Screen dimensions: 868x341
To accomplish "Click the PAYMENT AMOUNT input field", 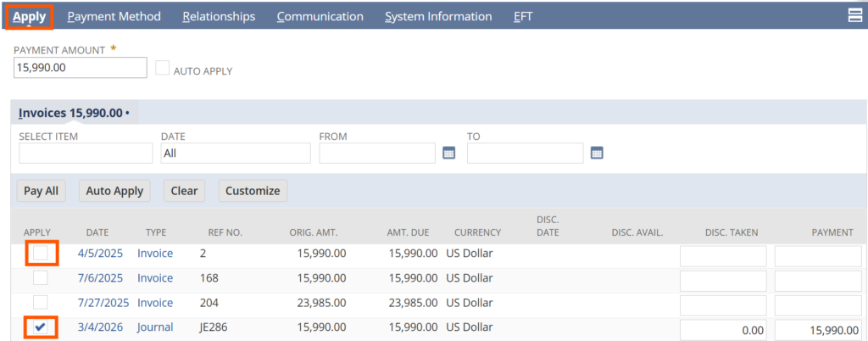I will pyautogui.click(x=81, y=68).
